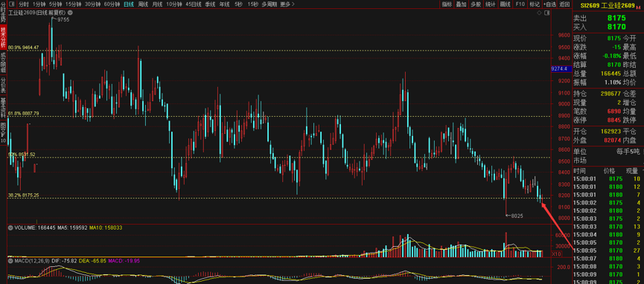Viewport: 644px width, 284px height.
Task: Click the 80.9% 9464.47 Fibonacci level label
Action: pos(23,48)
